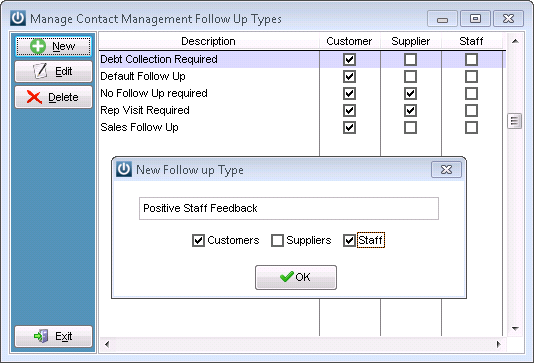
Task: Click the Staff column header
Action: point(471,41)
